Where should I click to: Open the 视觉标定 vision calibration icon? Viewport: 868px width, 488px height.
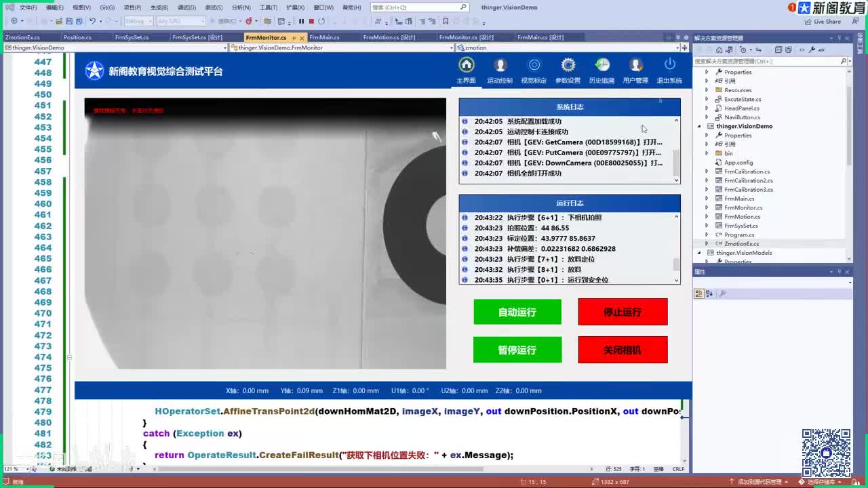(x=534, y=65)
